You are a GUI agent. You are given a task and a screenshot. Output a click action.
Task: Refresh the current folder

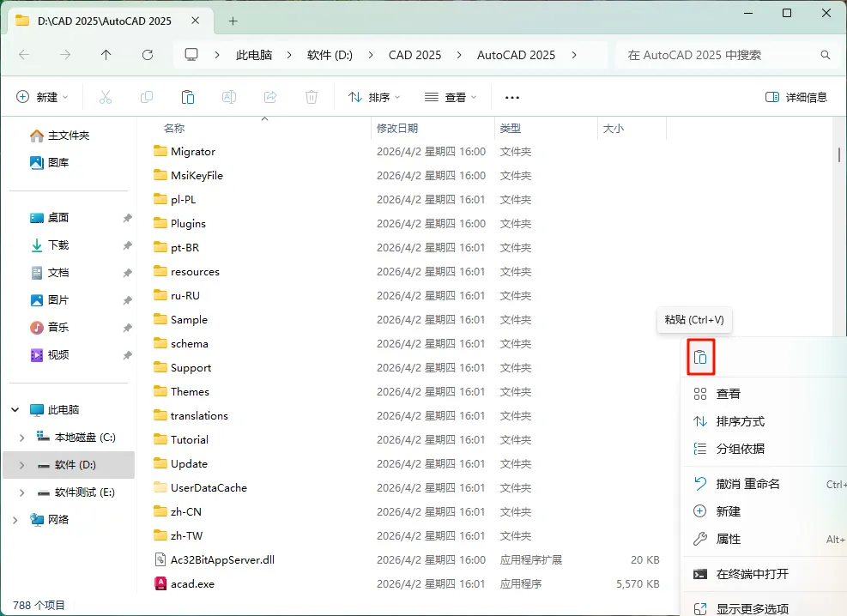coord(148,55)
